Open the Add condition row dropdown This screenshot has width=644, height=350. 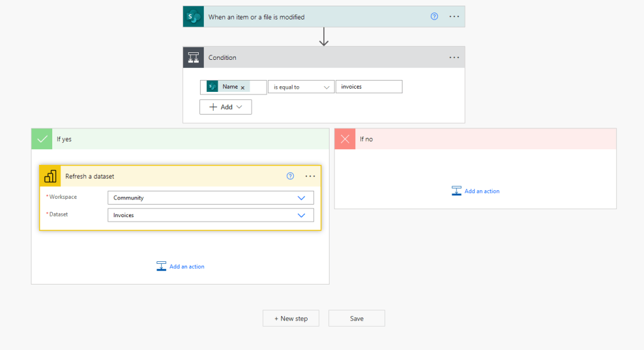point(226,107)
